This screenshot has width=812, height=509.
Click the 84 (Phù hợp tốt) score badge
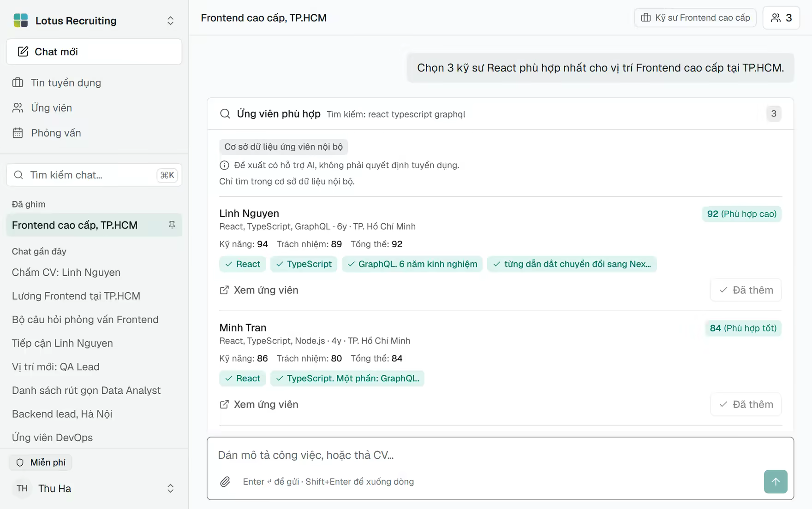[x=743, y=328]
